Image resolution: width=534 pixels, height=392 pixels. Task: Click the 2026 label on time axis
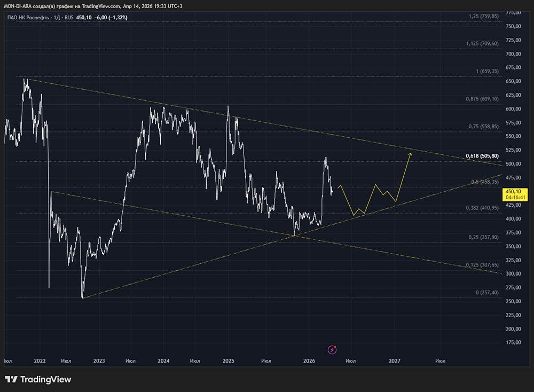click(309, 360)
